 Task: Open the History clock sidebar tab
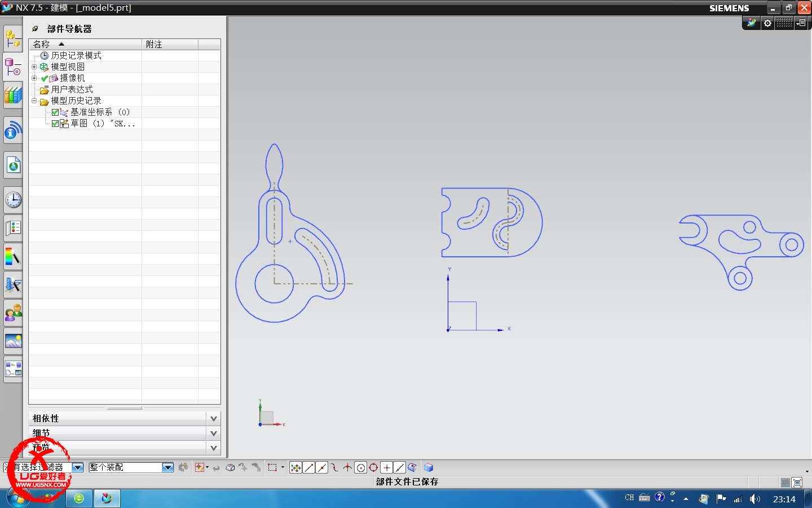[12, 200]
